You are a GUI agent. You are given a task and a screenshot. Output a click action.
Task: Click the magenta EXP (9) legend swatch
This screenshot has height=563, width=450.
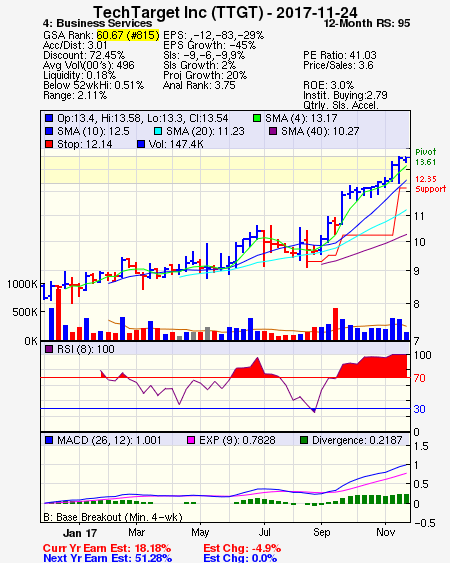(191, 440)
